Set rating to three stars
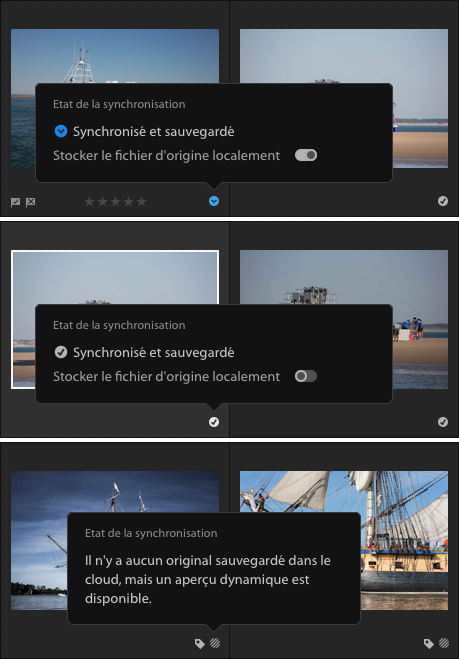 (115, 202)
